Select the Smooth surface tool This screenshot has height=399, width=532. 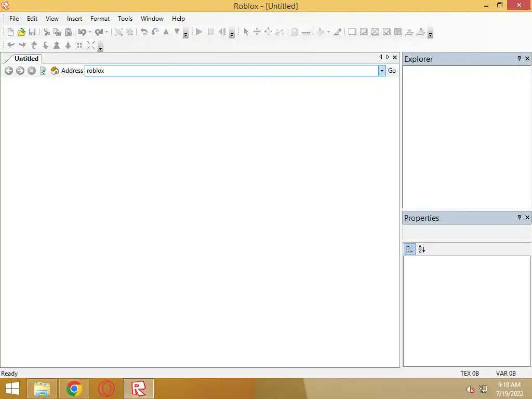pos(352,32)
